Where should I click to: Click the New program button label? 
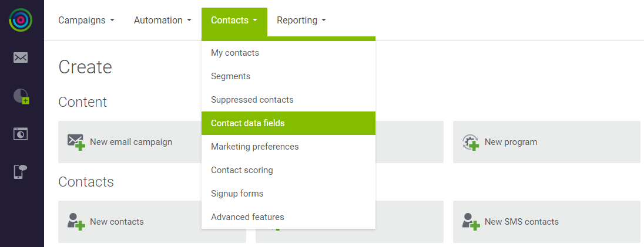pyautogui.click(x=511, y=142)
